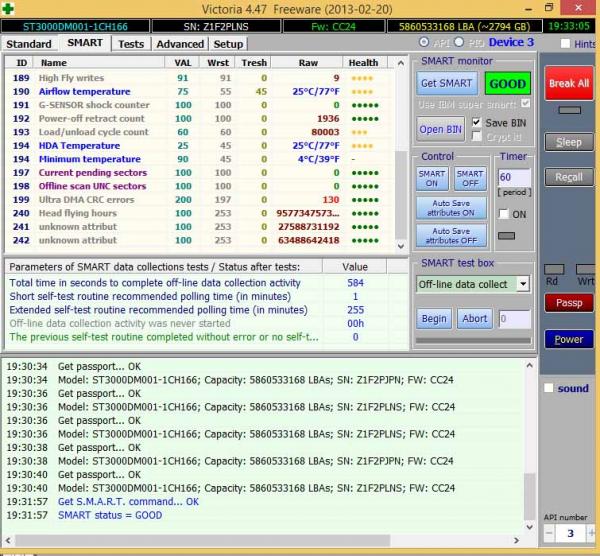Click the green GOOD status indicator
Screen dimensions: 600x556
pyautogui.click(x=507, y=84)
